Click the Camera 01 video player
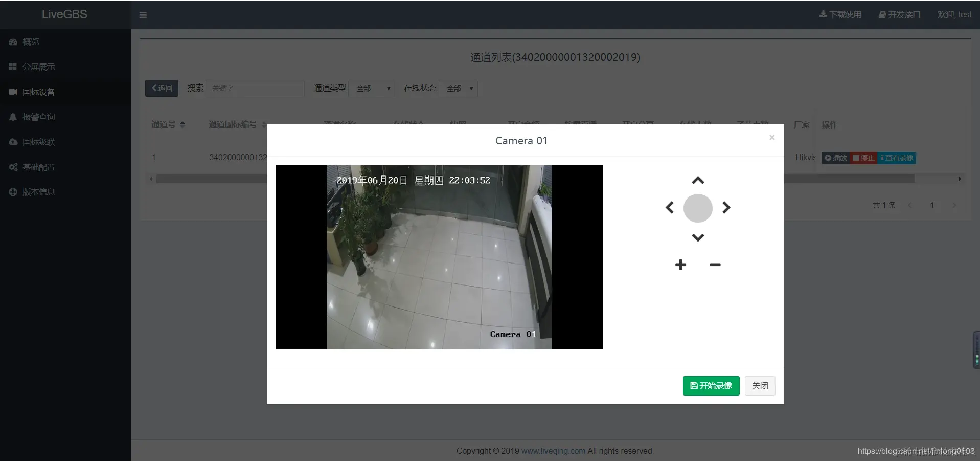Viewport: 980px width, 461px height. (x=439, y=257)
